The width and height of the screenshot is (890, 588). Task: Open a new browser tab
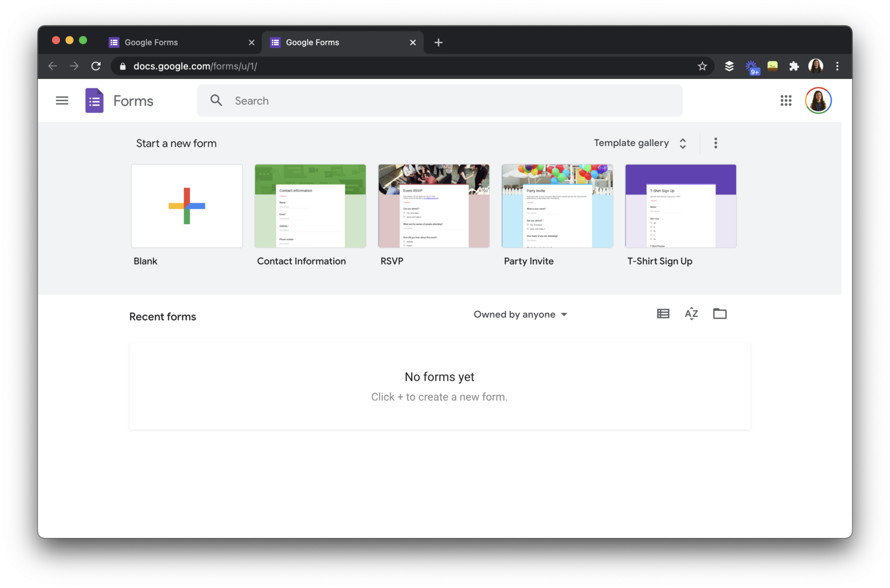coord(438,42)
